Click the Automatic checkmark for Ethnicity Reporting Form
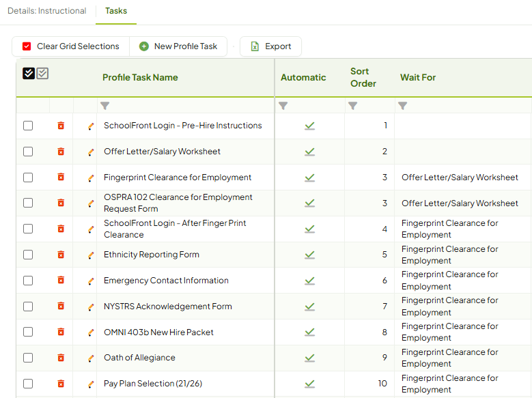 (310, 255)
